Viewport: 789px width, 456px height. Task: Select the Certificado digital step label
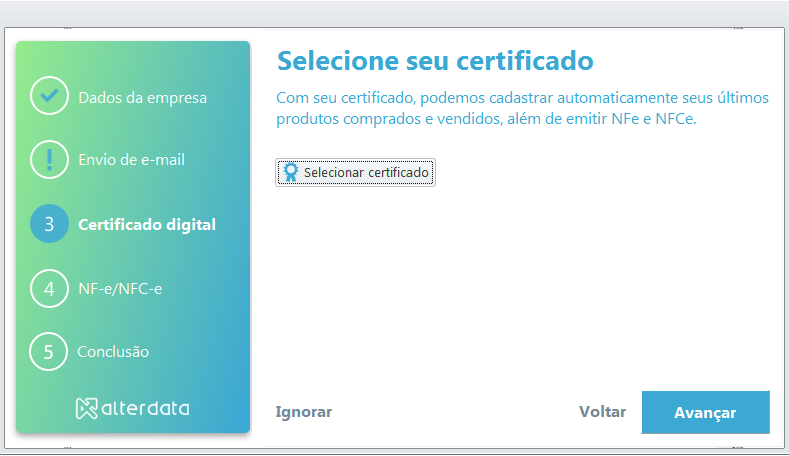(x=147, y=224)
